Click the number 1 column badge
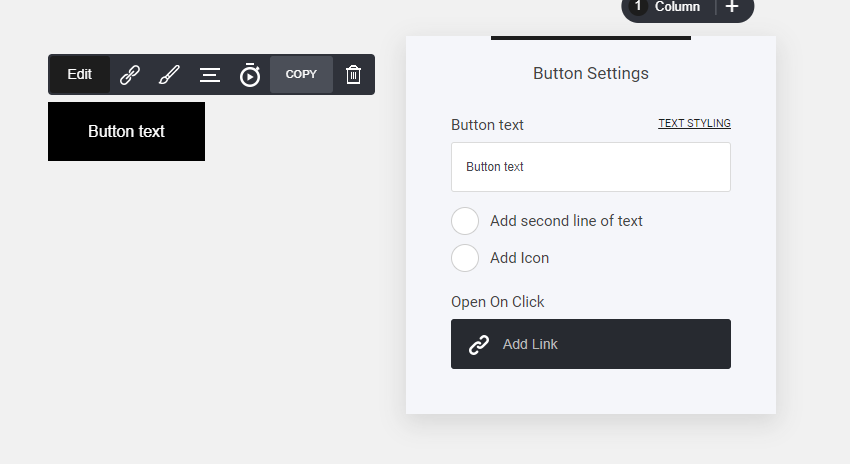The height and width of the screenshot is (464, 850). pos(638,7)
